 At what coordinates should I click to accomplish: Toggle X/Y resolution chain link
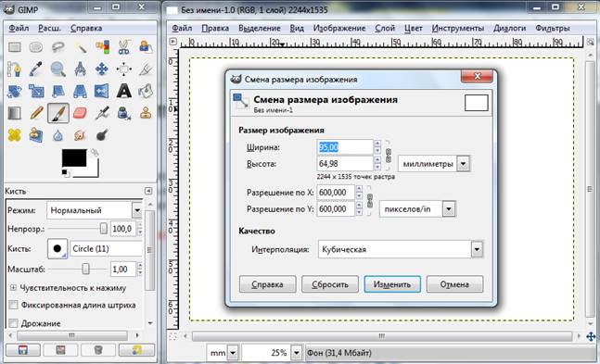click(x=370, y=201)
